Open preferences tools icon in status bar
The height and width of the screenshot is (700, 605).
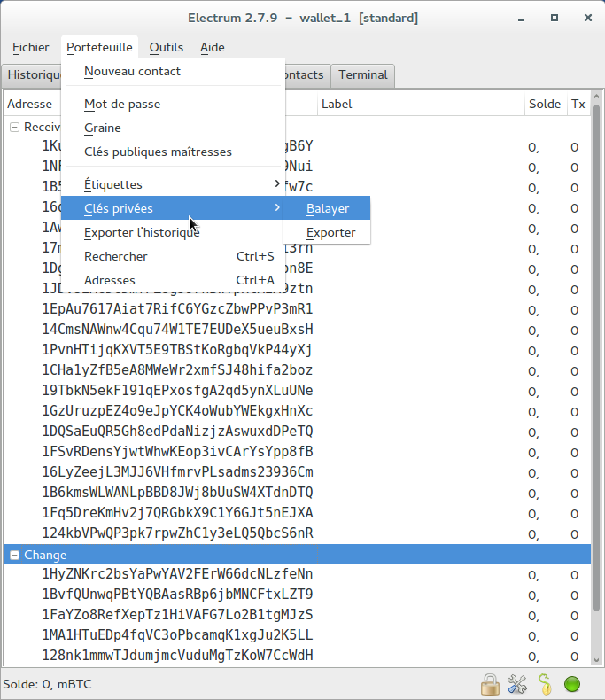point(517,684)
